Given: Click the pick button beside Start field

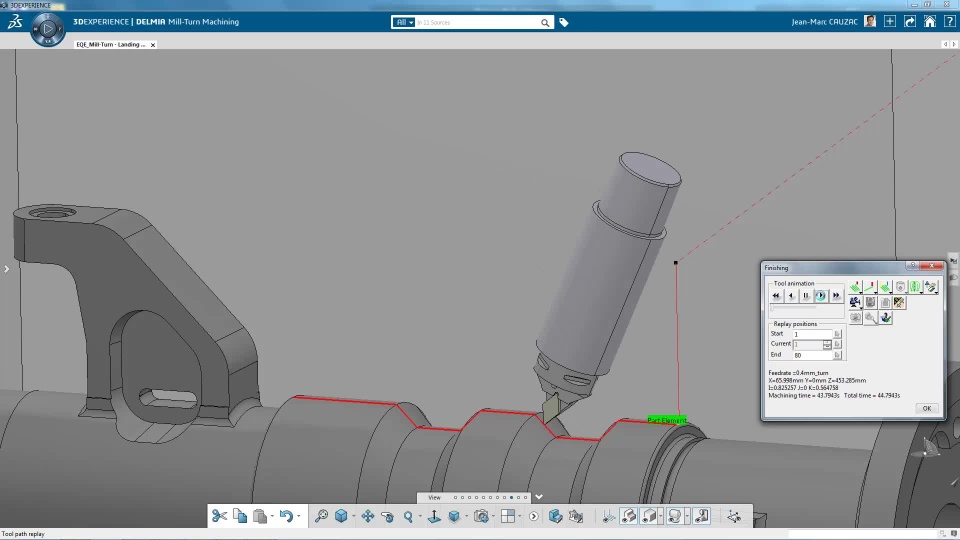Looking at the screenshot, I should click(838, 334).
